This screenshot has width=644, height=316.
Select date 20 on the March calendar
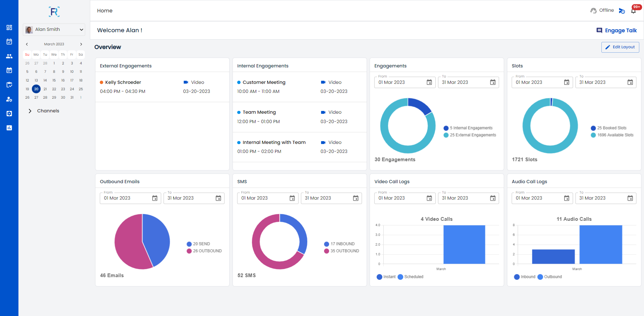pos(36,89)
